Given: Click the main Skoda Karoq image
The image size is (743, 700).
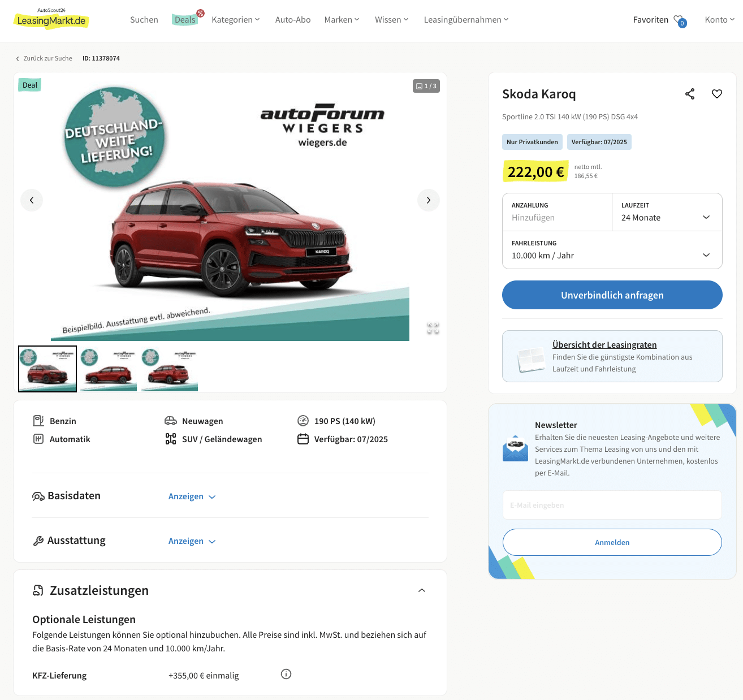Looking at the screenshot, I should click(230, 207).
